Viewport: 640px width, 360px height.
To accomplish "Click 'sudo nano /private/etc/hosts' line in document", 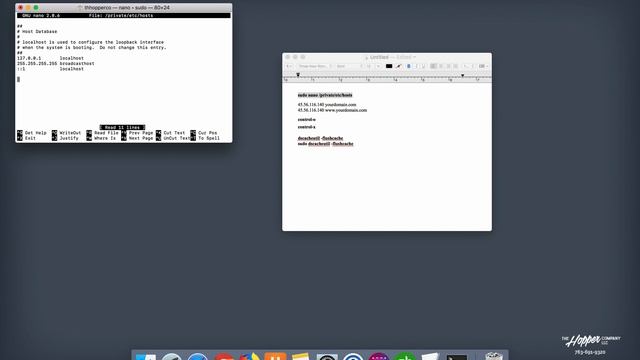I will 325,95.
